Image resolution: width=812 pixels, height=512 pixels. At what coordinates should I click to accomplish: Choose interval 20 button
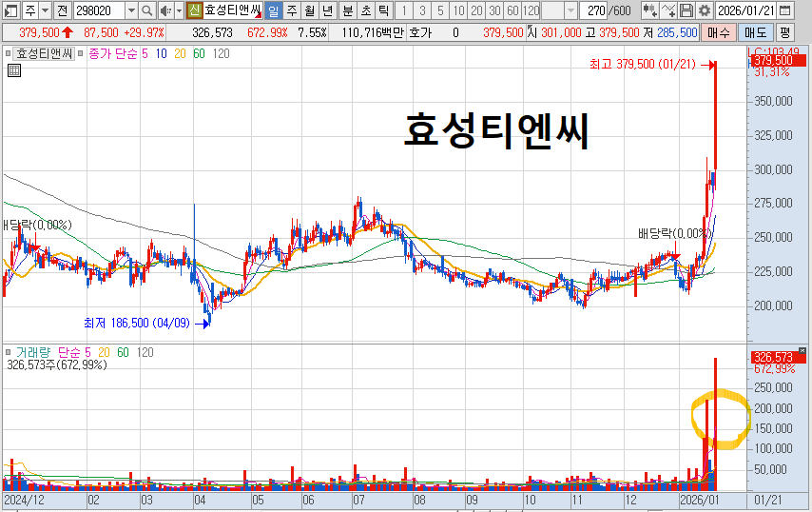[x=476, y=10]
